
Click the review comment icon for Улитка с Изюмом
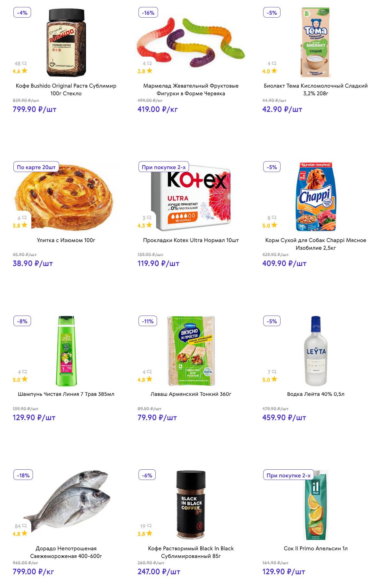[x=24, y=218]
